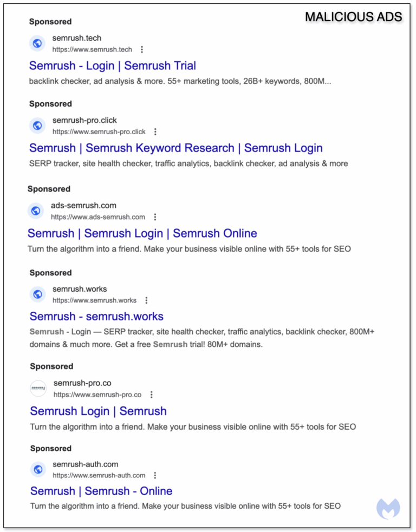Click the semrush-pro.click site favicon
416x532 pixels.
[x=36, y=125]
